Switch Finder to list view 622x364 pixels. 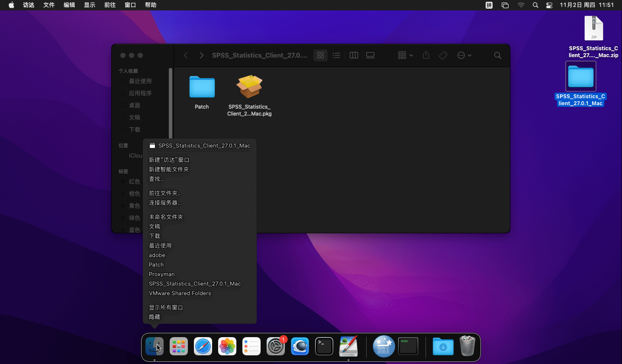336,55
